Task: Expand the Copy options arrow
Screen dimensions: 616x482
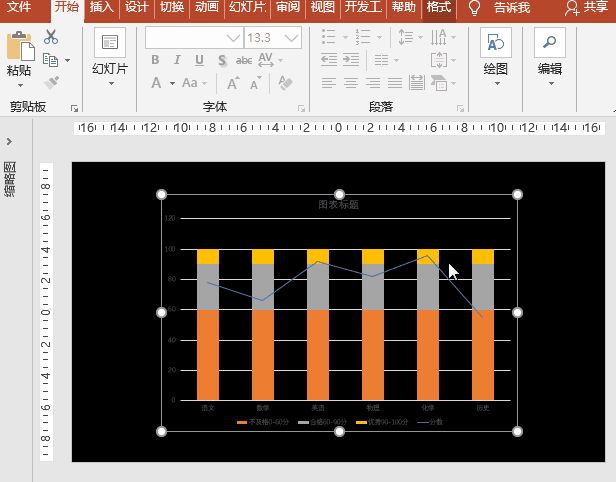Action: point(68,60)
